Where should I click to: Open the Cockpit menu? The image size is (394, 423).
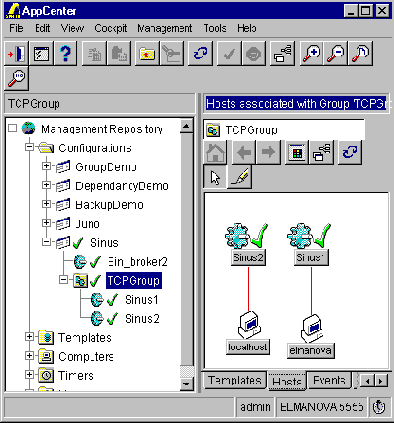pos(110,28)
